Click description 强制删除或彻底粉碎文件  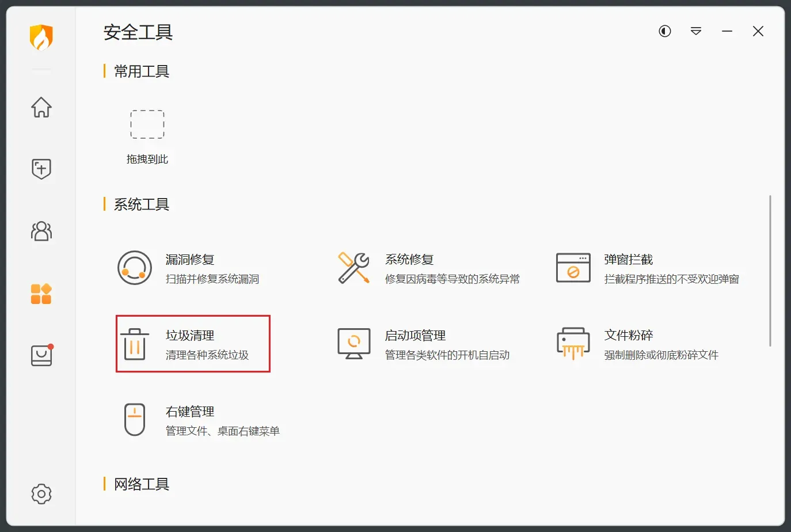coord(661,355)
